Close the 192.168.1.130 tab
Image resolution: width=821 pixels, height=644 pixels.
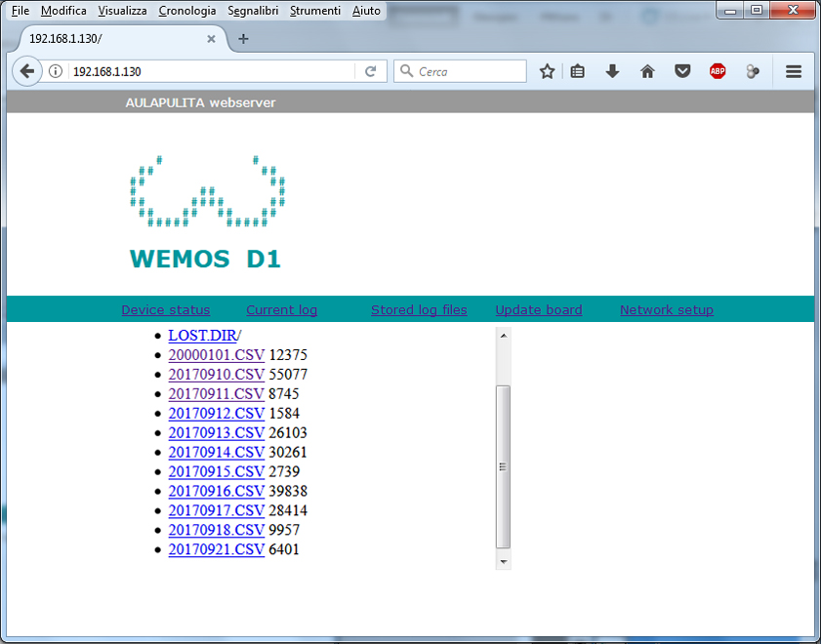click(211, 39)
